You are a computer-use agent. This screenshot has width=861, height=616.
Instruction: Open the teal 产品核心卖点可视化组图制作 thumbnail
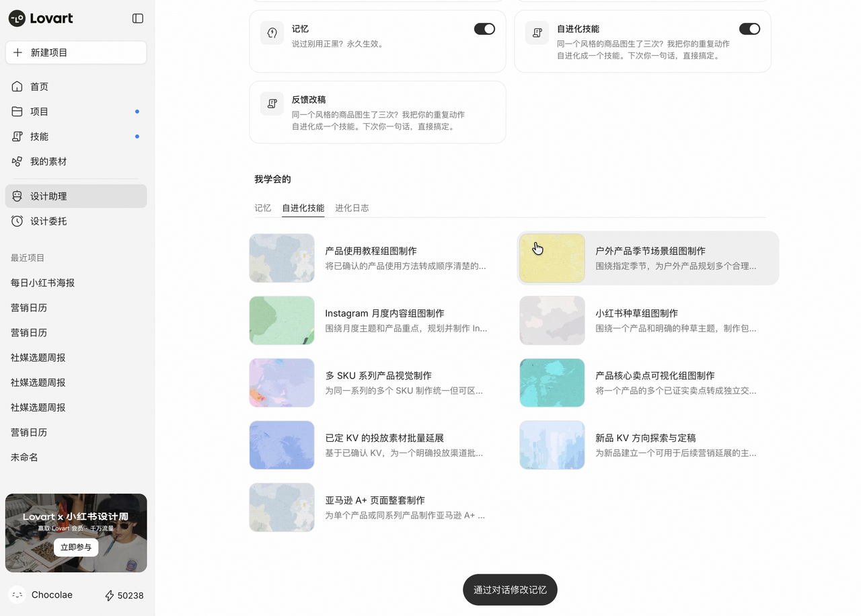552,383
